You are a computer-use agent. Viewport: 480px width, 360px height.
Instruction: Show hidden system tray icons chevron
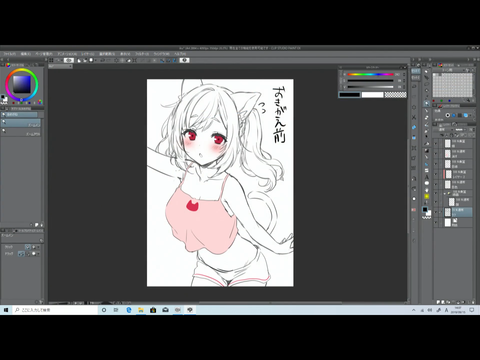click(x=414, y=310)
